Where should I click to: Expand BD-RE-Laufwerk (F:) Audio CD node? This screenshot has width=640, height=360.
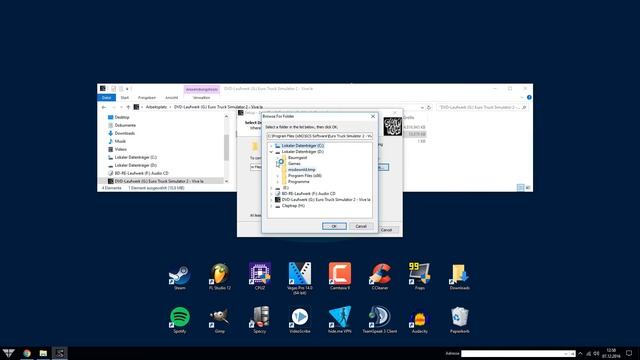point(271,194)
